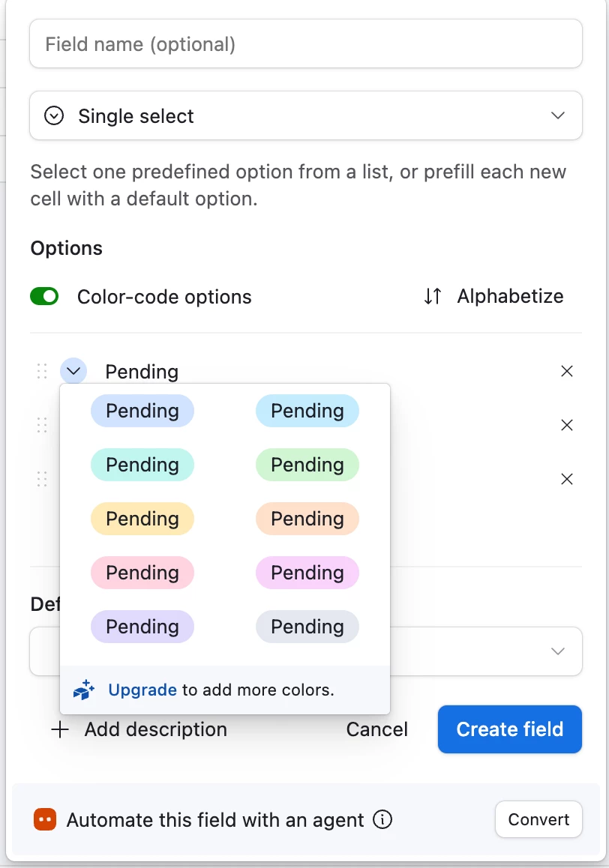Click the Alphabetize sort arrows icon

(x=433, y=296)
